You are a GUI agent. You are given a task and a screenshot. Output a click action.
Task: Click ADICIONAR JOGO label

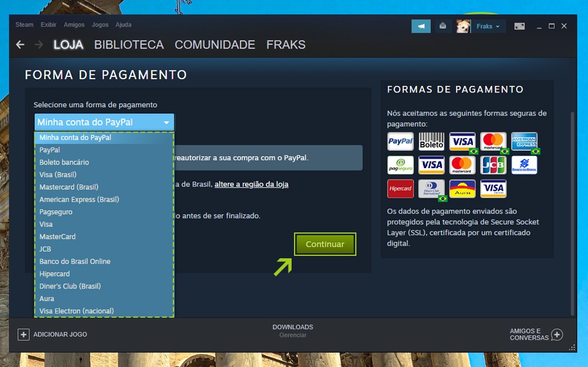(x=60, y=335)
